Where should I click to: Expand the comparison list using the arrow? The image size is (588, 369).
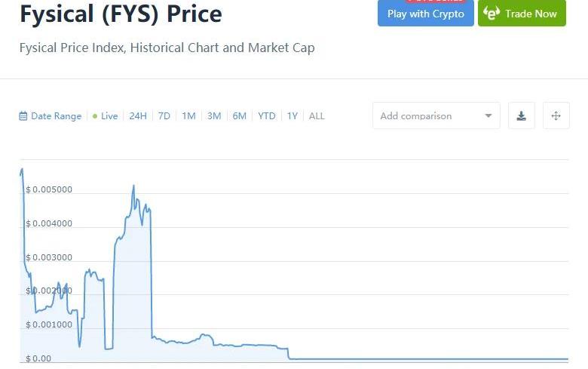[488, 116]
